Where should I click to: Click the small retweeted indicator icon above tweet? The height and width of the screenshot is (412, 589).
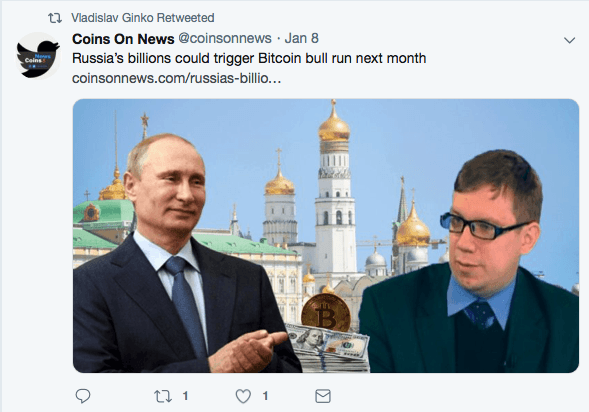point(55,18)
